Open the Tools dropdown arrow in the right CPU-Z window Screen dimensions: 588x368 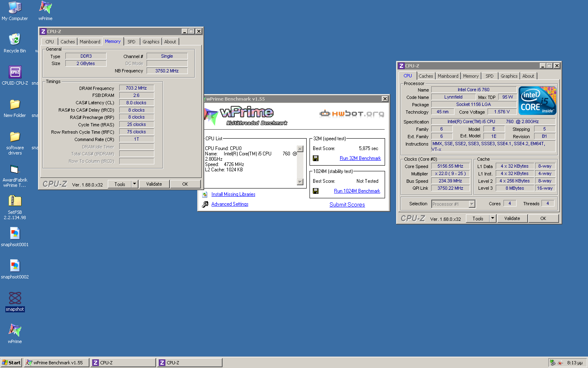point(492,218)
